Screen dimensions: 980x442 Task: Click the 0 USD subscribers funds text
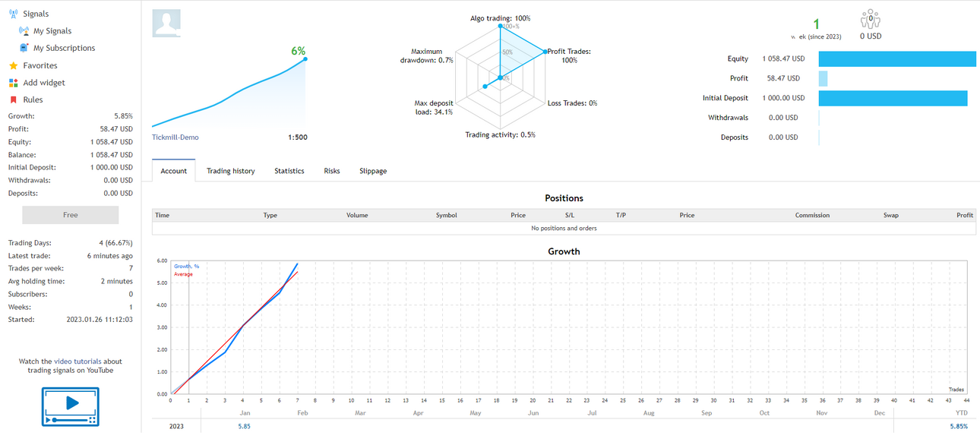(x=871, y=36)
